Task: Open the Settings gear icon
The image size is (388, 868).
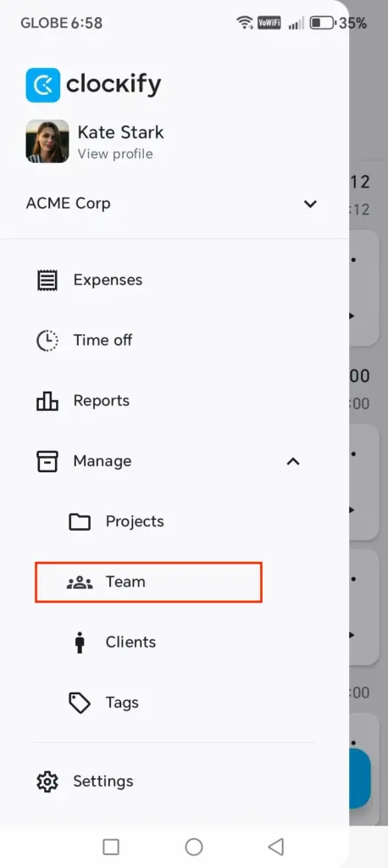Action: 47,782
